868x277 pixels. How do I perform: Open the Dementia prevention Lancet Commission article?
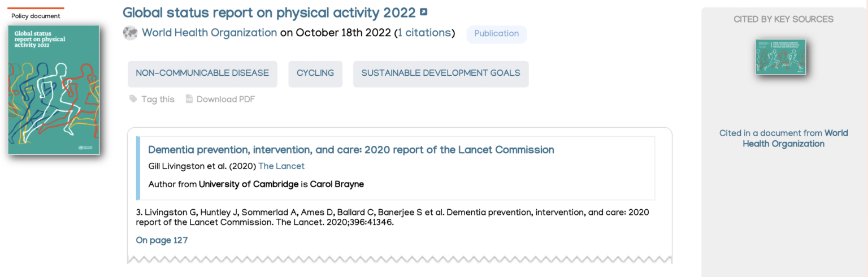[351, 150]
